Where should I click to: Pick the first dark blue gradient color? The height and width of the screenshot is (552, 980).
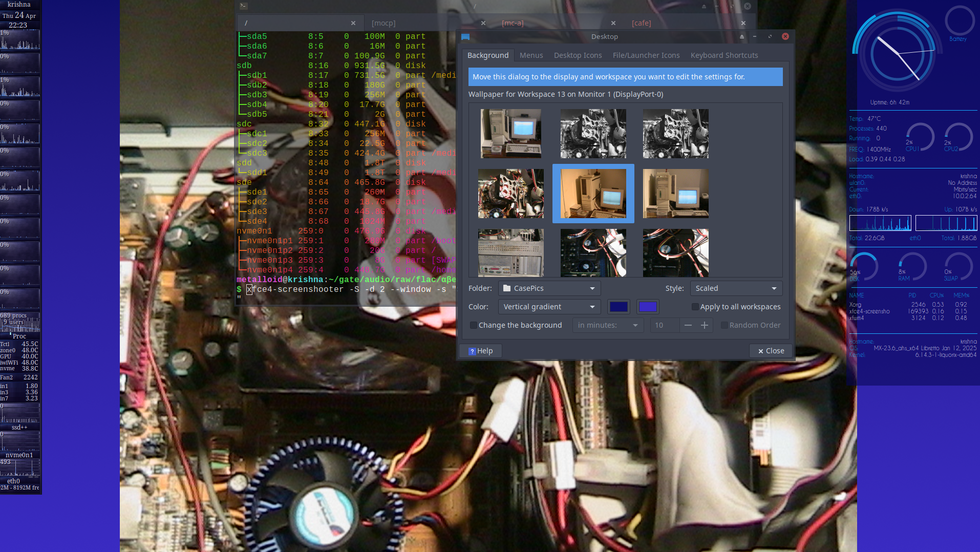(619, 307)
